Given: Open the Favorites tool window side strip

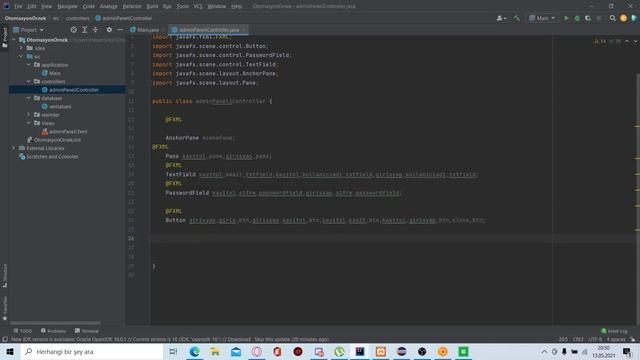Looking at the screenshot, I should 4,308.
